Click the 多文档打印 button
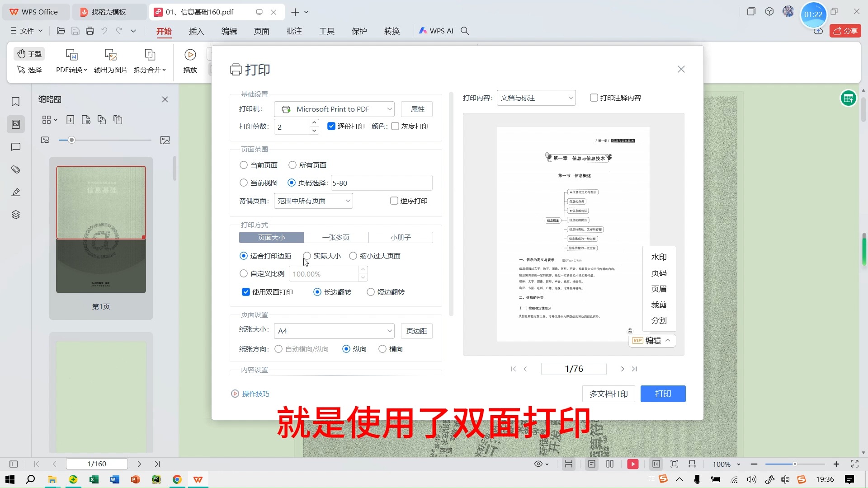Image resolution: width=868 pixels, height=488 pixels. coord(609,394)
